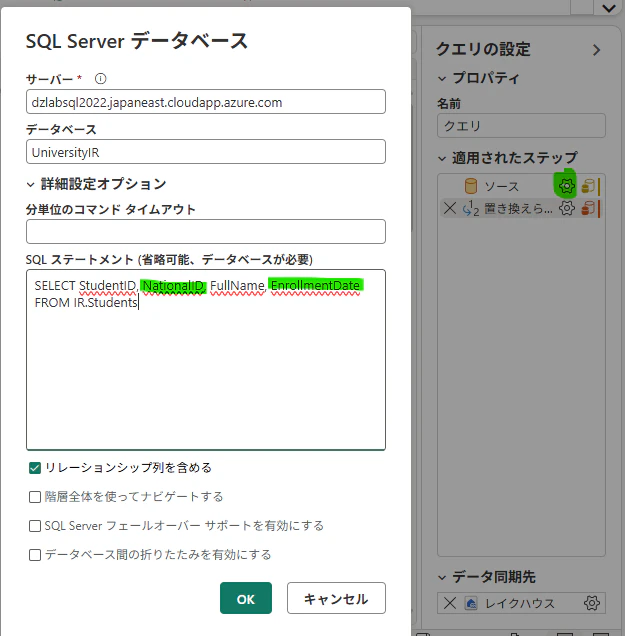
Task: Click the キャンセル button
Action: coord(336,598)
